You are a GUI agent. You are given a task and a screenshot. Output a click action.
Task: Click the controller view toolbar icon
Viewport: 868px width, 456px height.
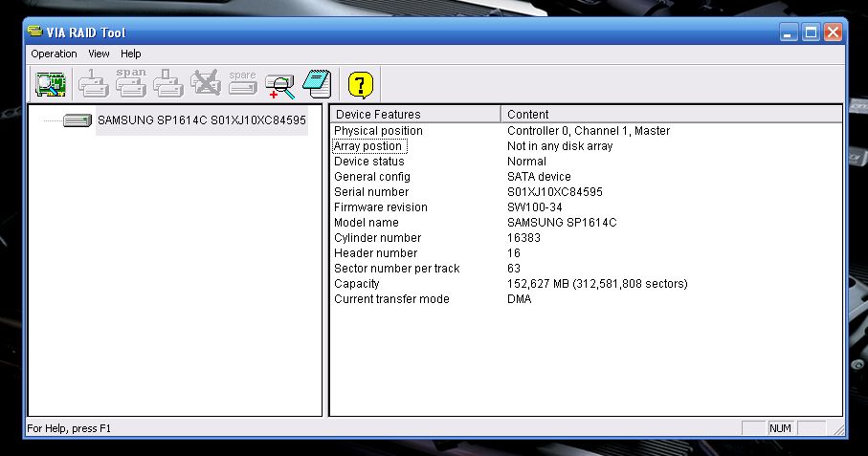51,84
